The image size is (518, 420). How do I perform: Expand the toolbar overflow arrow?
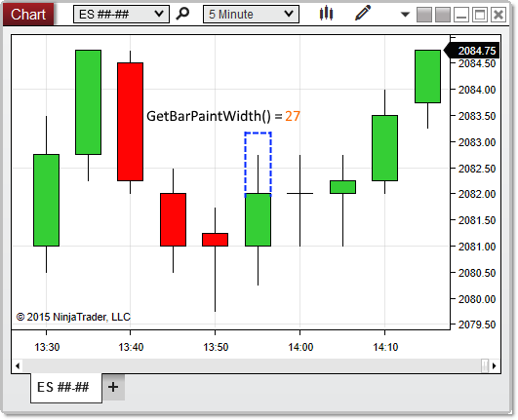(x=406, y=15)
